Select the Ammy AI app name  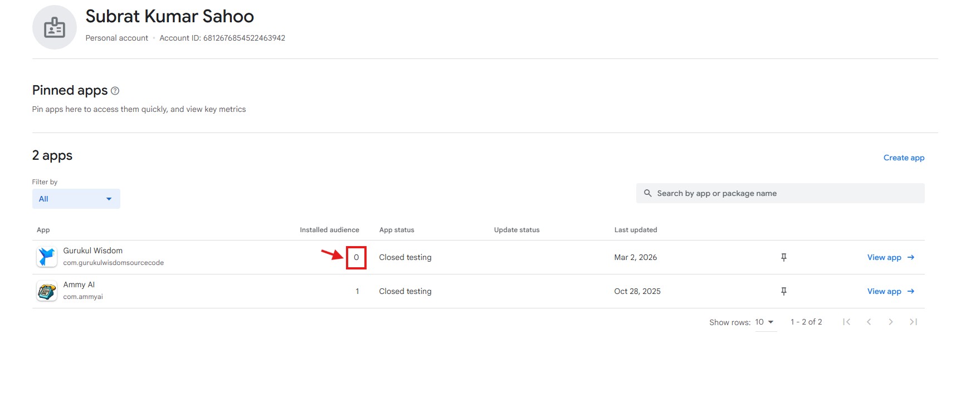pos(79,284)
